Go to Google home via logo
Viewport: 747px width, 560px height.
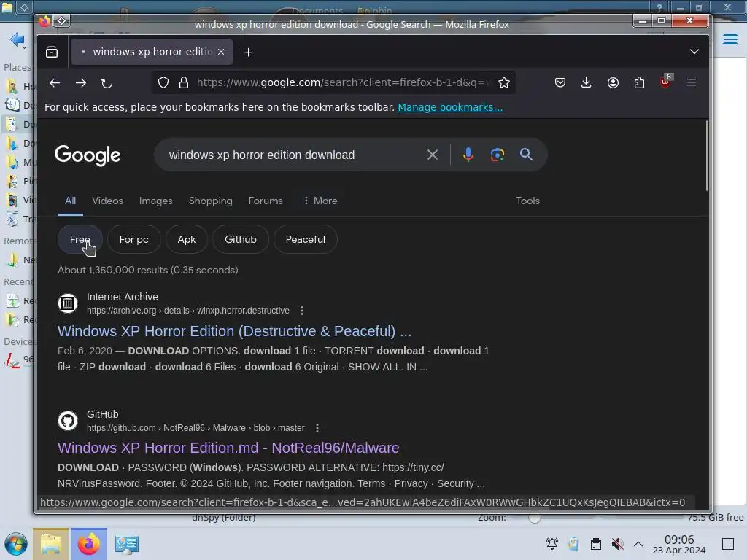pos(88,155)
